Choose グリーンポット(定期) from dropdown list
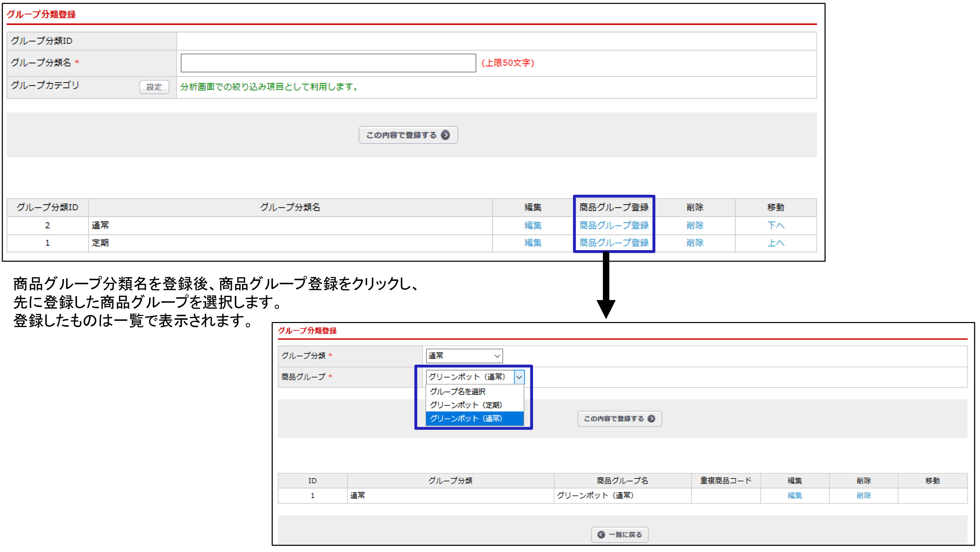980x552 pixels. click(466, 405)
